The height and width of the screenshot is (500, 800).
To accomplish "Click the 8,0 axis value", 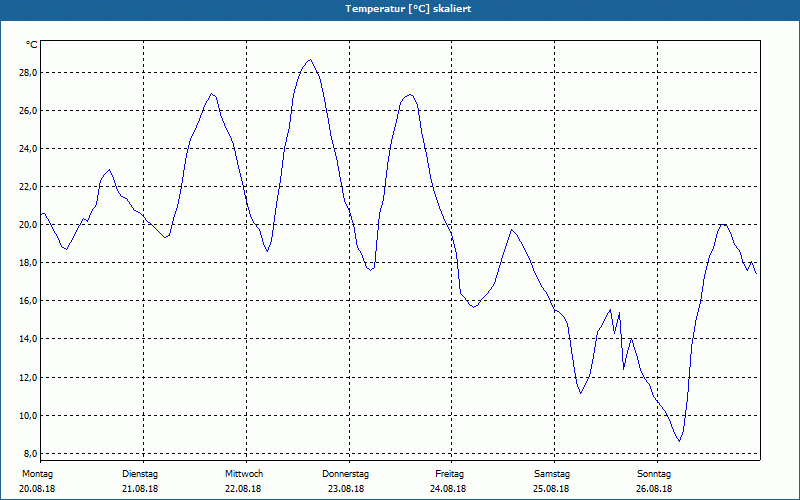I will (x=30, y=454).
